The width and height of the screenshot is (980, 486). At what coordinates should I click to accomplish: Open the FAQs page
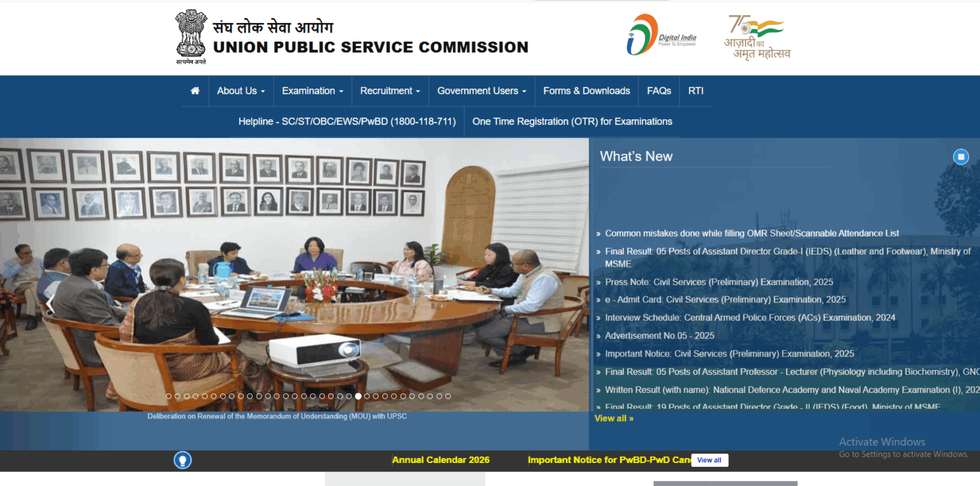tap(659, 91)
